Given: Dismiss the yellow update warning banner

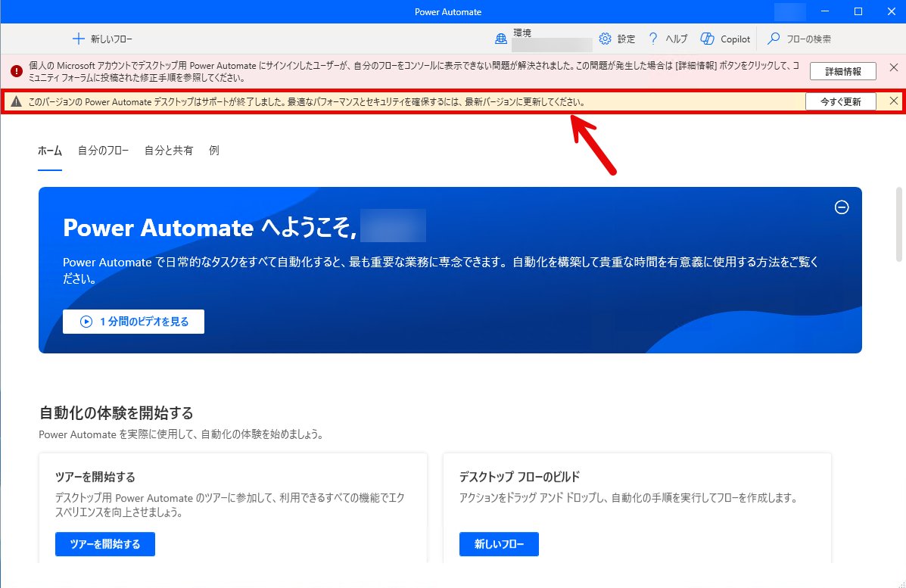Looking at the screenshot, I should (894, 101).
